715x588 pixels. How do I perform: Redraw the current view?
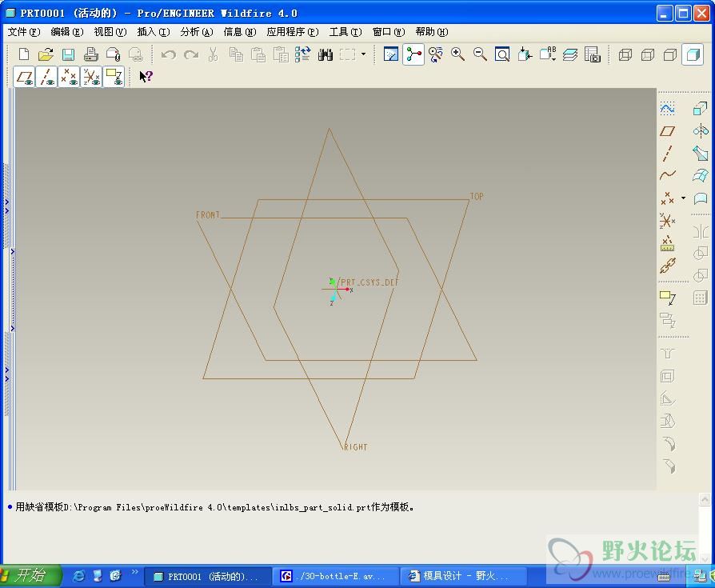coord(391,54)
